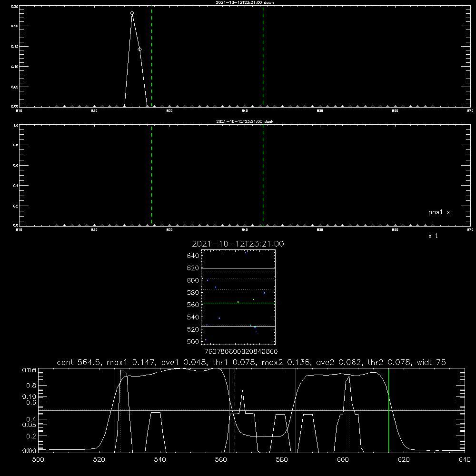This screenshot has height=476, width=476.
Task: Click the 560 y-axis label of scatter plot
Action: coord(193,305)
